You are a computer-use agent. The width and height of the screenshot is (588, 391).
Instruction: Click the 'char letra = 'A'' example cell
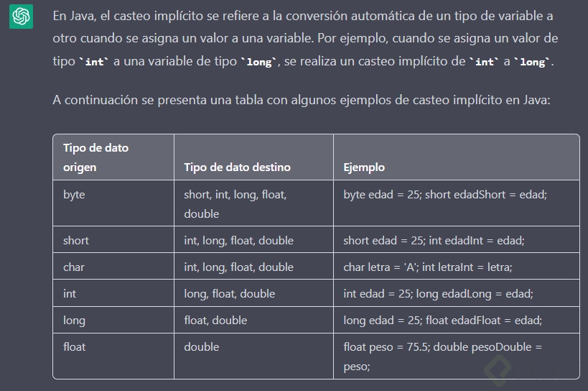[457, 267]
